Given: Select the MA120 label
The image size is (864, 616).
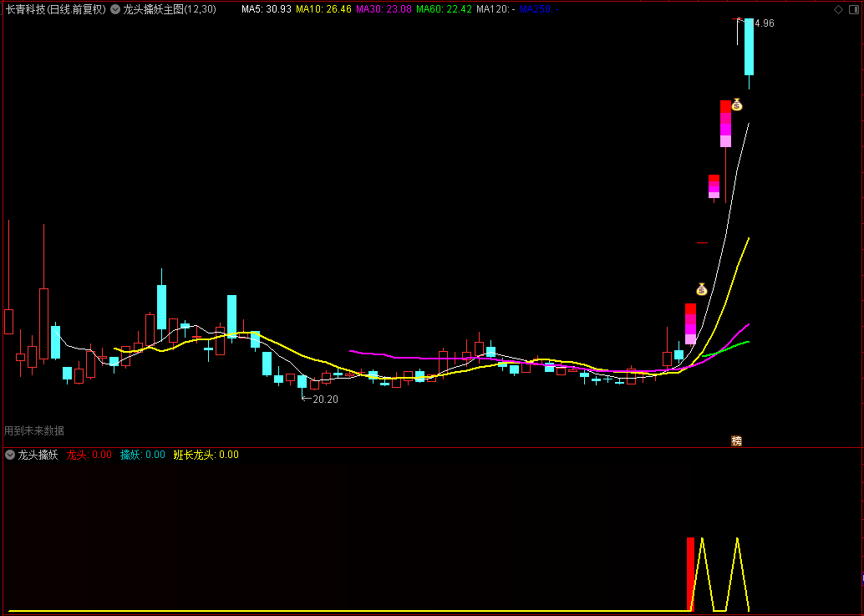Looking at the screenshot, I should point(496,9).
